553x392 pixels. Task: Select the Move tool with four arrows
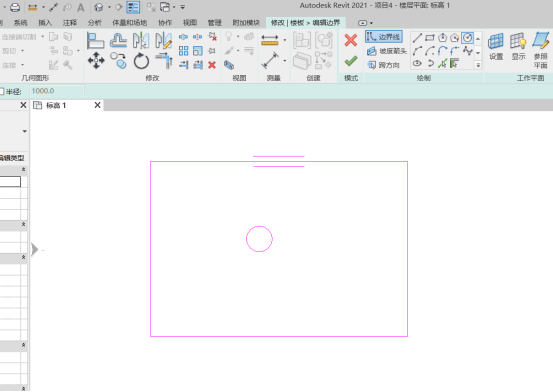point(96,61)
